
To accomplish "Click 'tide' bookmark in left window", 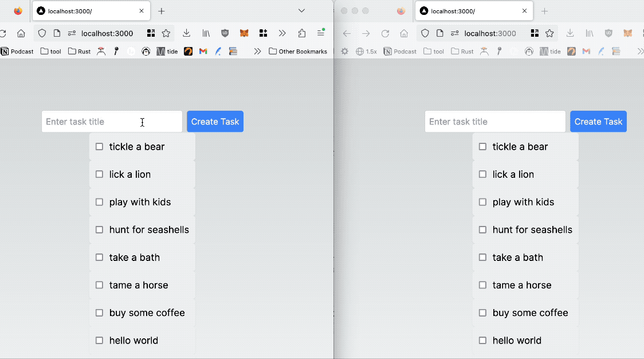I will pos(167,52).
